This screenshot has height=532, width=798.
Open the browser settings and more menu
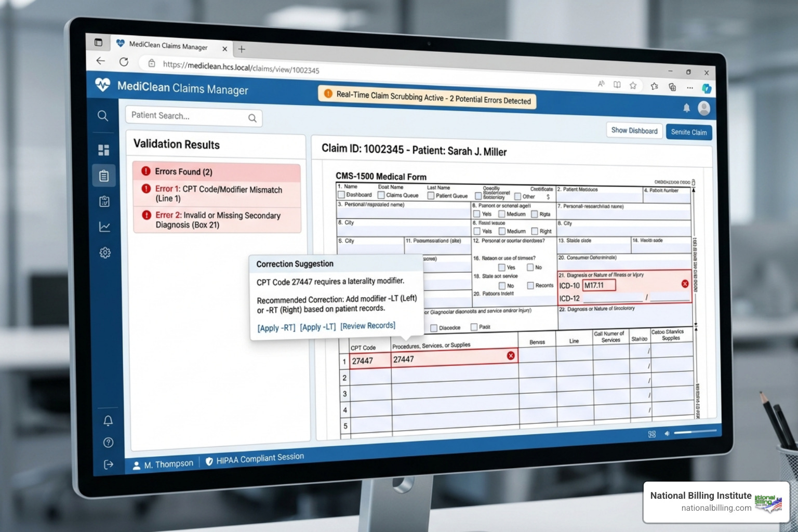pyautogui.click(x=689, y=88)
